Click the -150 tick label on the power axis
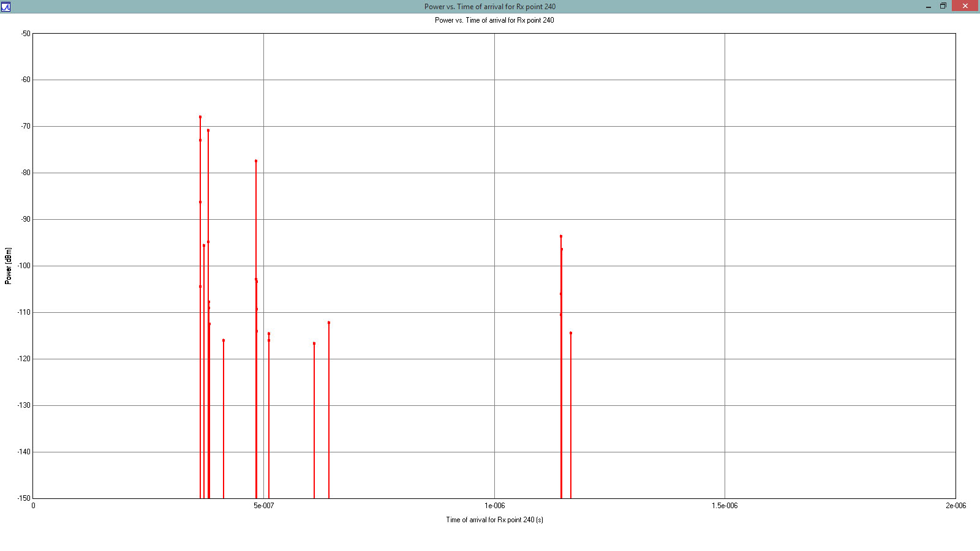This screenshot has width=980, height=551. pyautogui.click(x=24, y=498)
